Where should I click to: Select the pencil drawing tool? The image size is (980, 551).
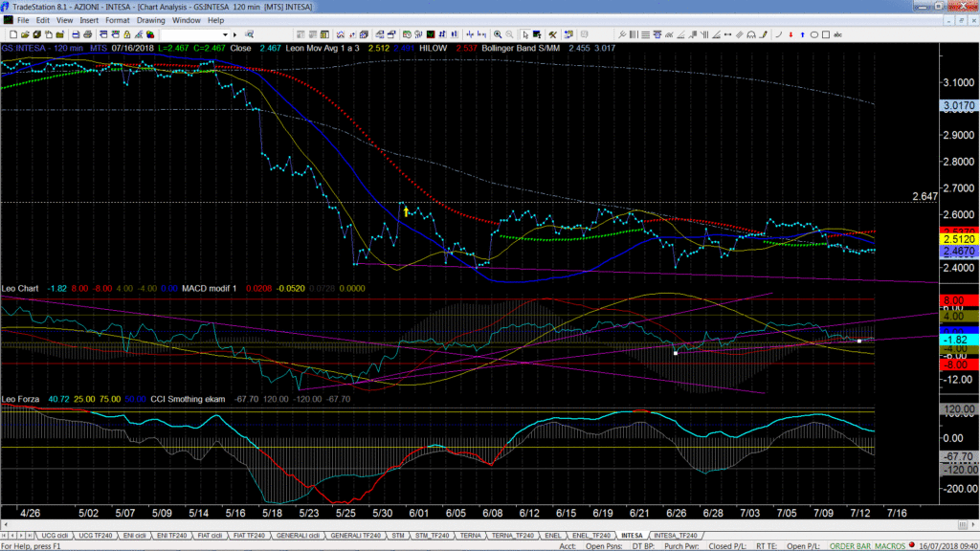[763, 34]
